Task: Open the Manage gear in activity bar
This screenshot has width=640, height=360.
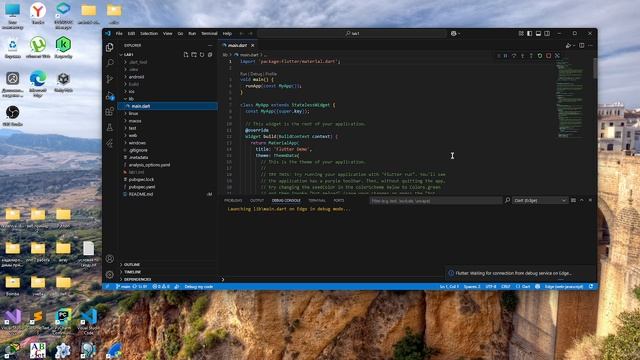Action: click(109, 275)
